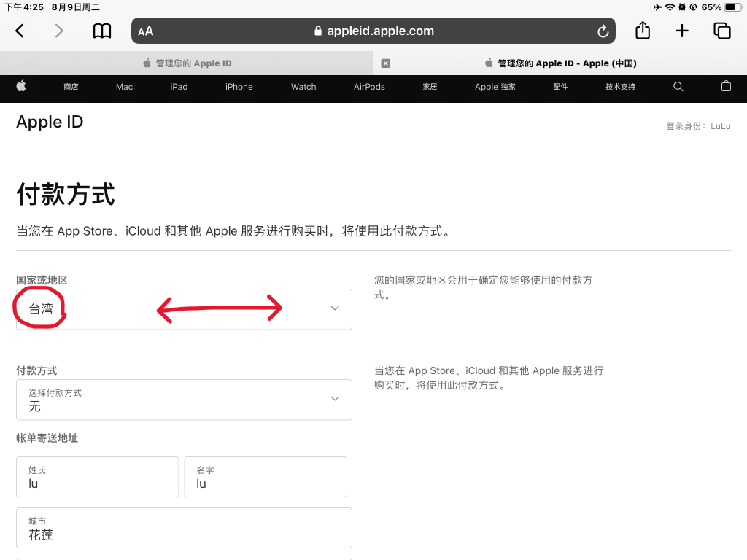Open the Mac menu item

(124, 87)
